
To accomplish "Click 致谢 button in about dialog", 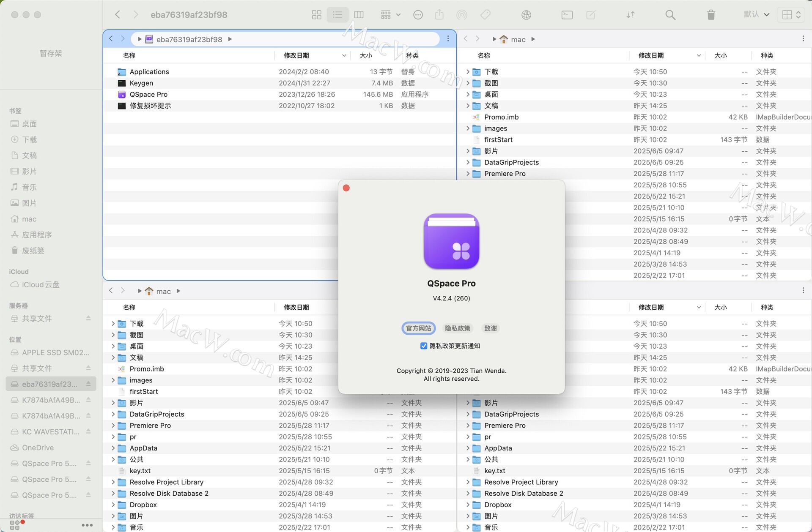I will [x=491, y=328].
